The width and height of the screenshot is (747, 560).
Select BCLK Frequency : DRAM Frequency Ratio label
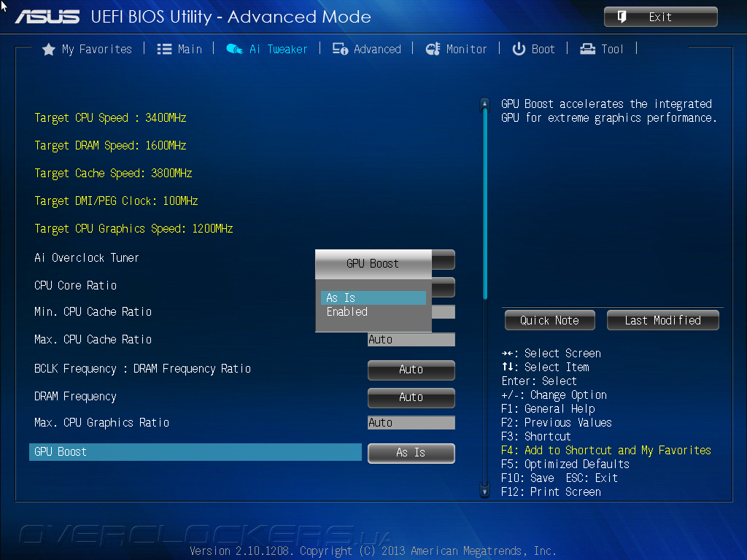click(x=142, y=369)
